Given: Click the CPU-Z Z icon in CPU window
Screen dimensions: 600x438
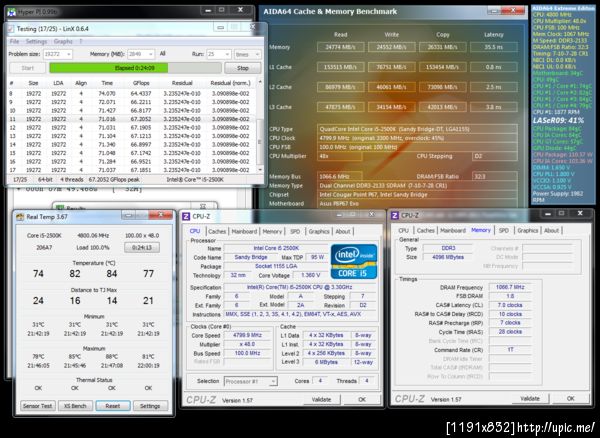Looking at the screenshot, I should (186, 217).
